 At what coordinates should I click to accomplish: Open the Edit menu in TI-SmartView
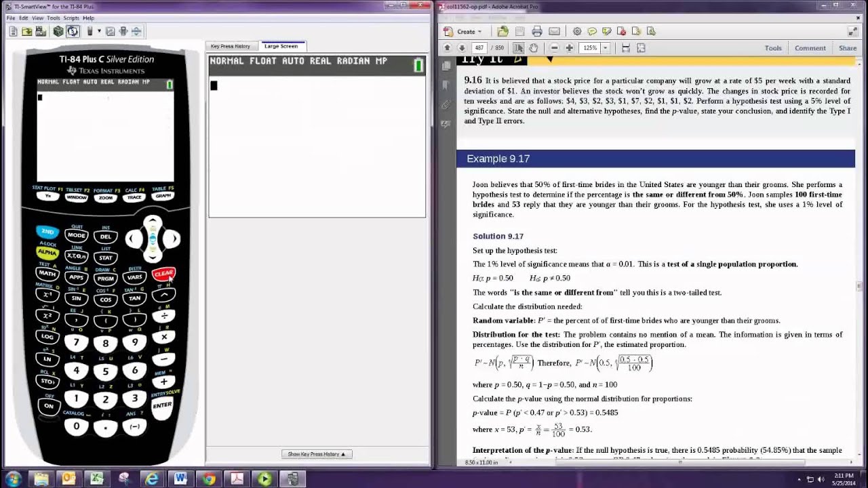(x=24, y=18)
